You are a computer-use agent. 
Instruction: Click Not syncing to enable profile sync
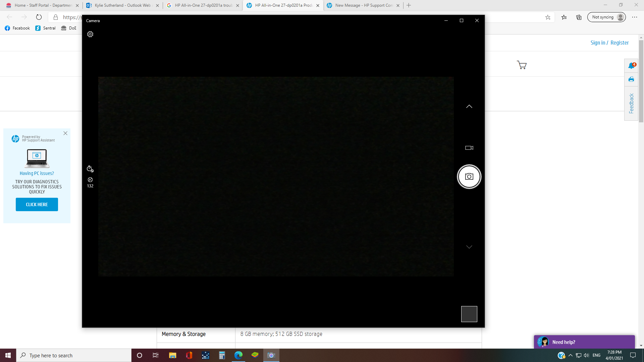606,17
